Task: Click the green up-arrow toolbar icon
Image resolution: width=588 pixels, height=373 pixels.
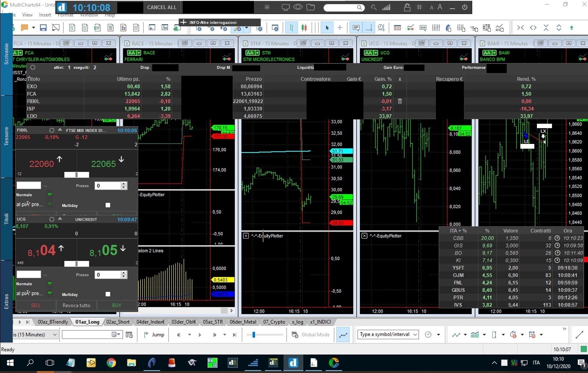Action: (571, 28)
